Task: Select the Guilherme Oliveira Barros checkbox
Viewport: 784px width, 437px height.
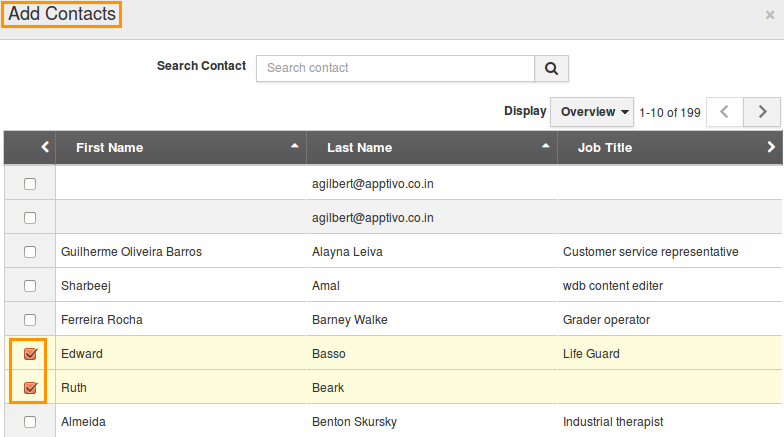Action: (x=30, y=252)
